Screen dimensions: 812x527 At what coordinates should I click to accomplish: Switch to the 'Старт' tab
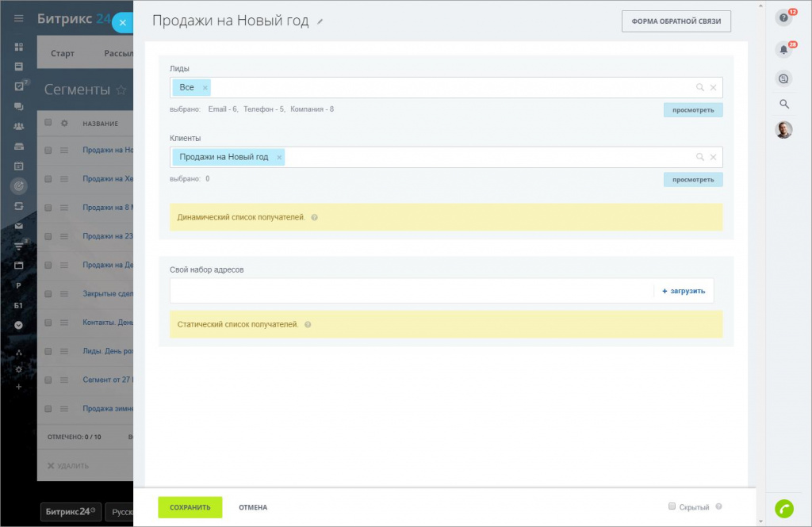click(x=63, y=54)
